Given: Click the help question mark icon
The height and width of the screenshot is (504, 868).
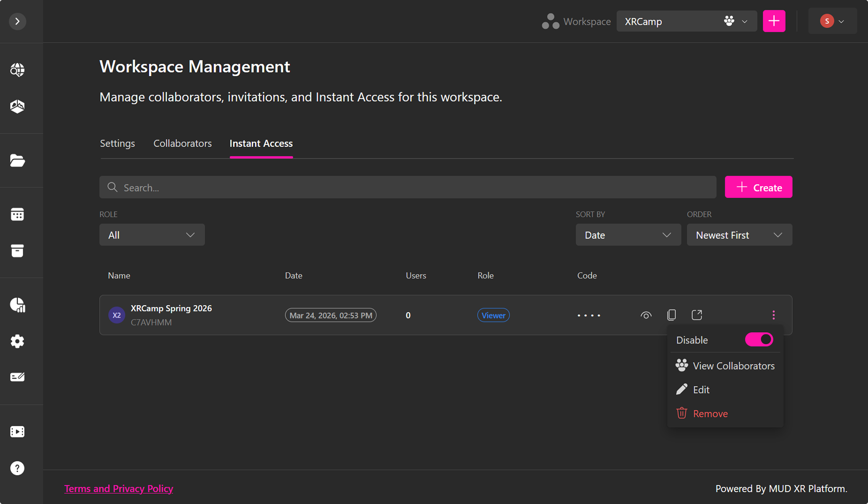Looking at the screenshot, I should pyautogui.click(x=17, y=468).
